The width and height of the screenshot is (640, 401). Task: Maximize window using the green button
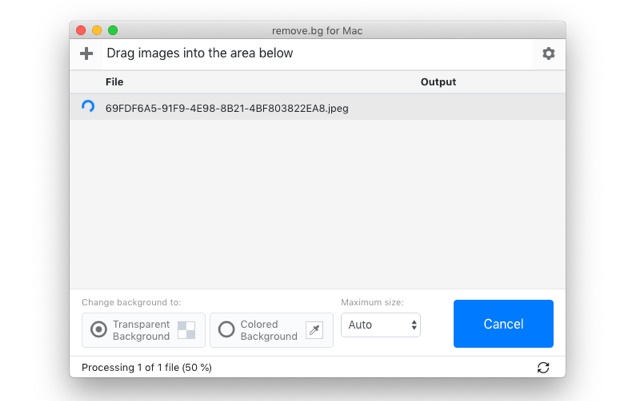pyautogui.click(x=113, y=30)
